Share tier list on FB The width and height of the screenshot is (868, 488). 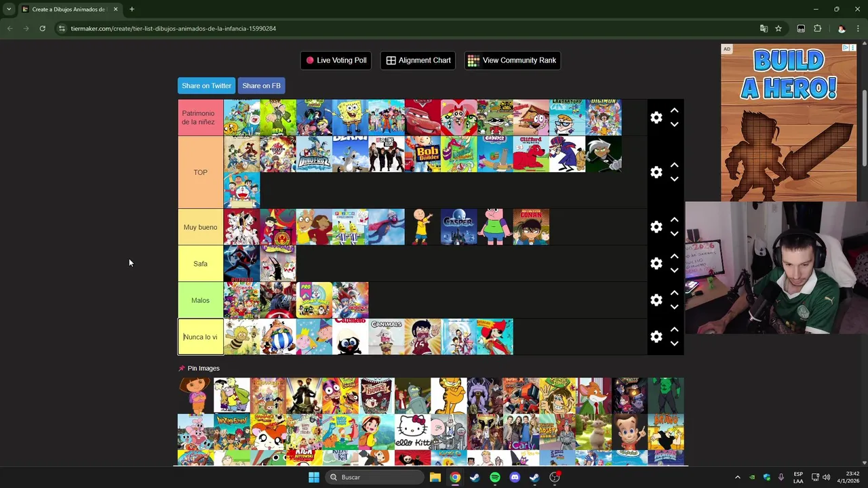(x=261, y=85)
